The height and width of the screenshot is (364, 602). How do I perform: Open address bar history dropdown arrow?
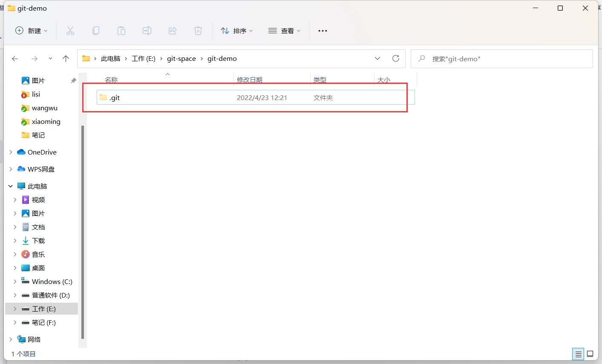click(x=377, y=59)
